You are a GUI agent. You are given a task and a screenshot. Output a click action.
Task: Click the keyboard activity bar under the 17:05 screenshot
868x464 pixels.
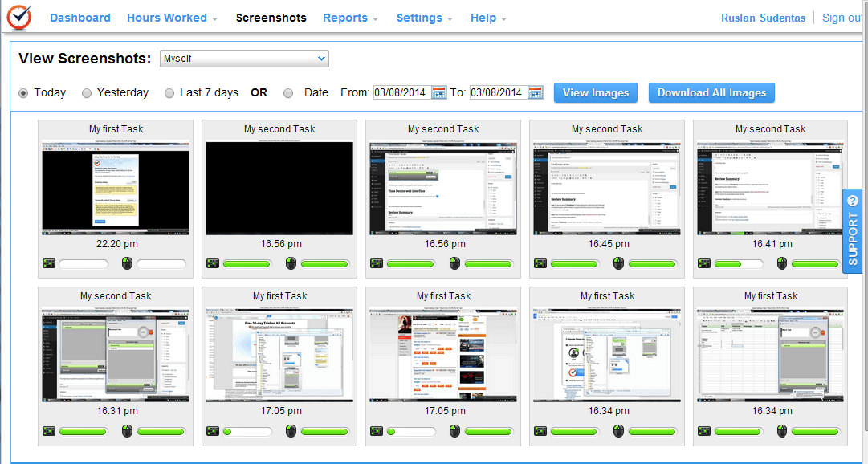247,430
